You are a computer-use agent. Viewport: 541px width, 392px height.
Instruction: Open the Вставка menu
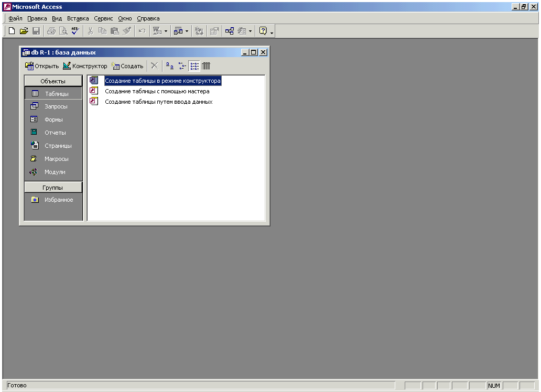click(x=78, y=18)
